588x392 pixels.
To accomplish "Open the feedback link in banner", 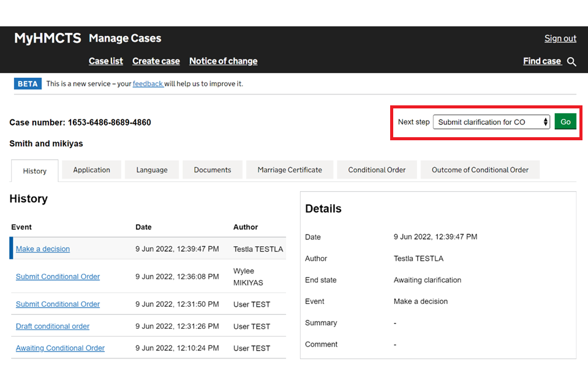I will [148, 84].
